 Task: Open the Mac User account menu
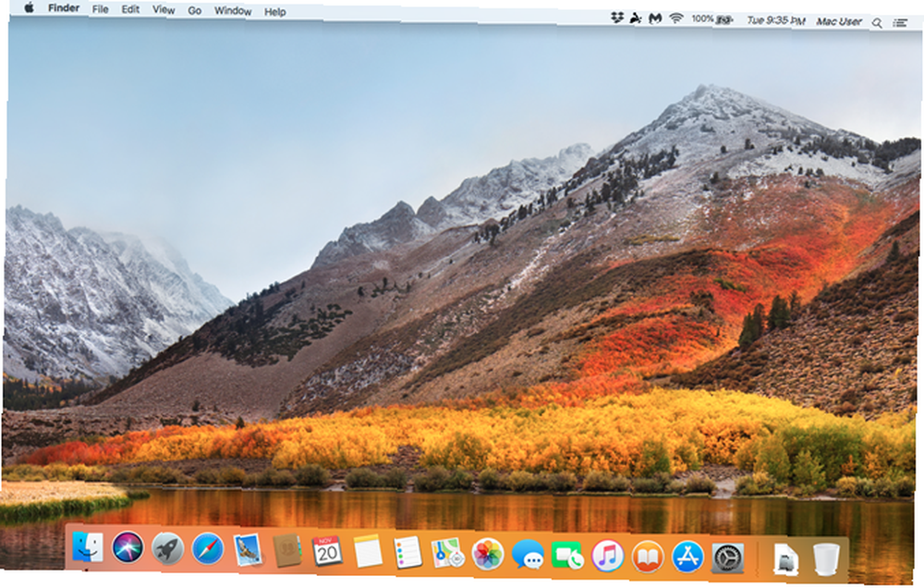839,22
